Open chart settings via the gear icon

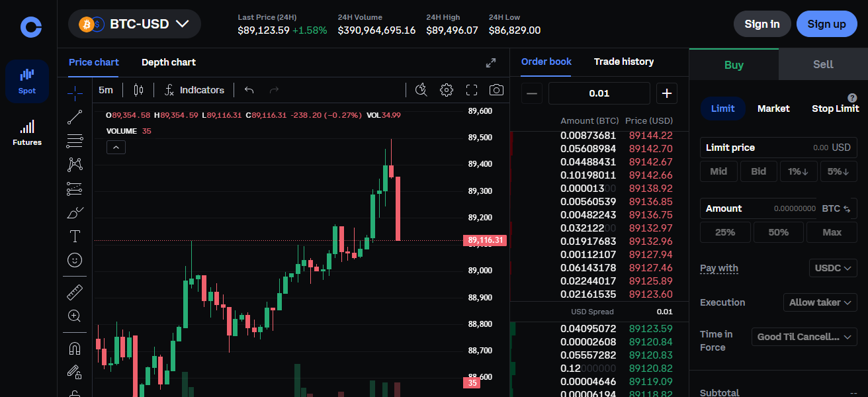(x=446, y=90)
